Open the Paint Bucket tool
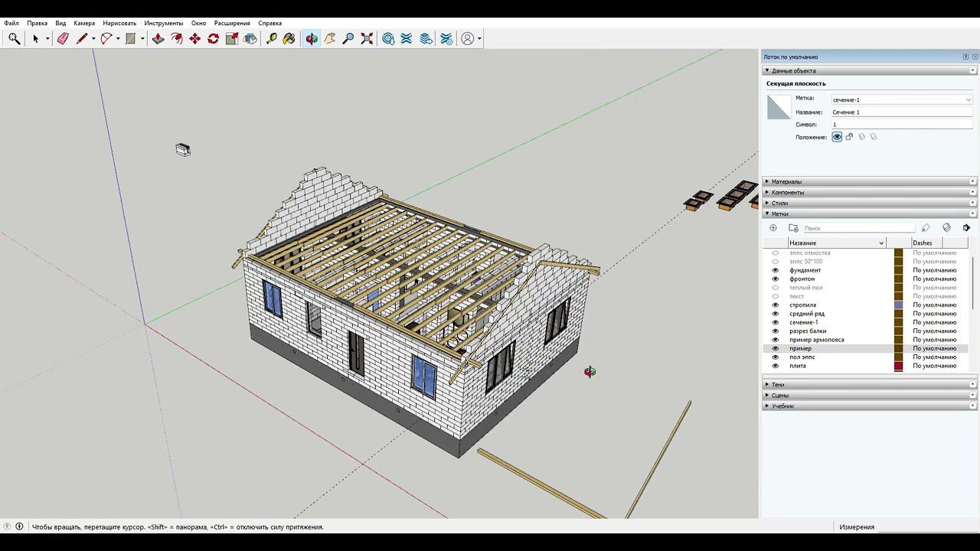 [x=289, y=38]
